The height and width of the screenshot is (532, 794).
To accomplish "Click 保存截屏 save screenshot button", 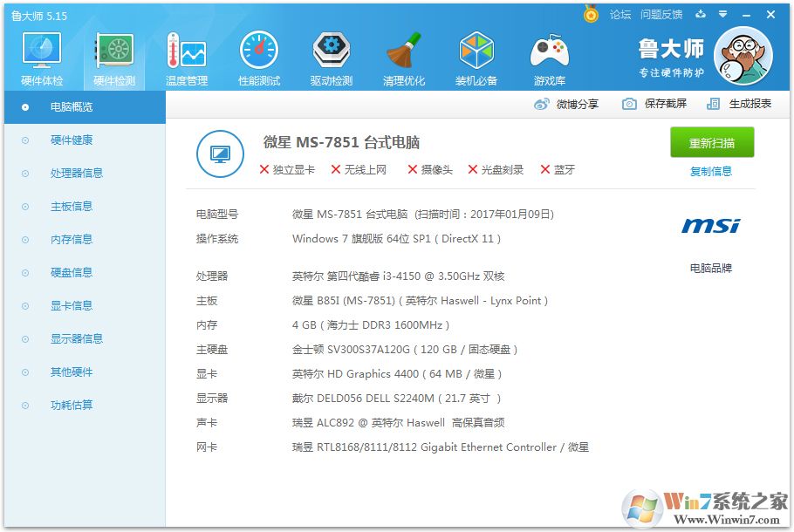I will 655,104.
